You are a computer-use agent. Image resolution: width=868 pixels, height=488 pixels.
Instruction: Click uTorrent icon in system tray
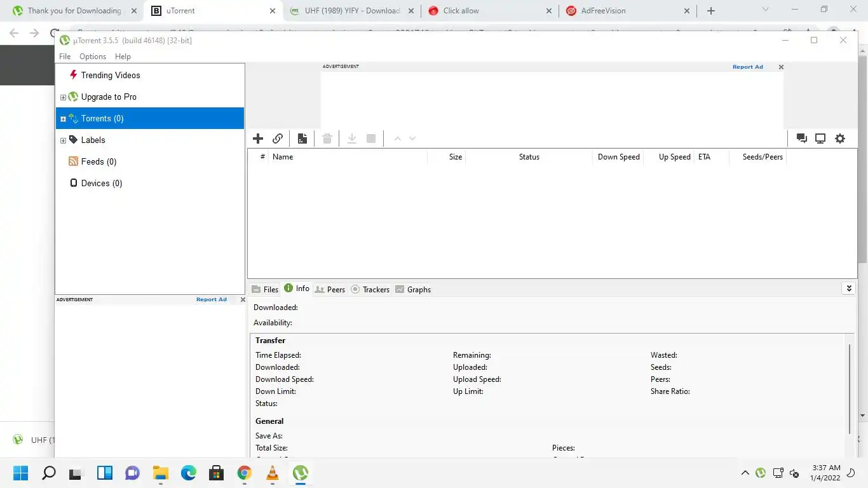point(761,473)
